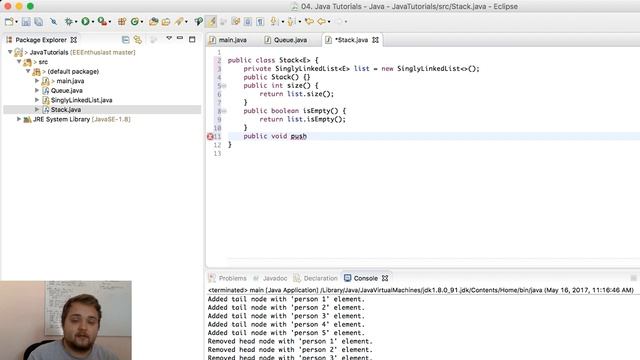This screenshot has width=640, height=360.
Task: Expand the Queue.java tree node
Action: tap(37, 90)
